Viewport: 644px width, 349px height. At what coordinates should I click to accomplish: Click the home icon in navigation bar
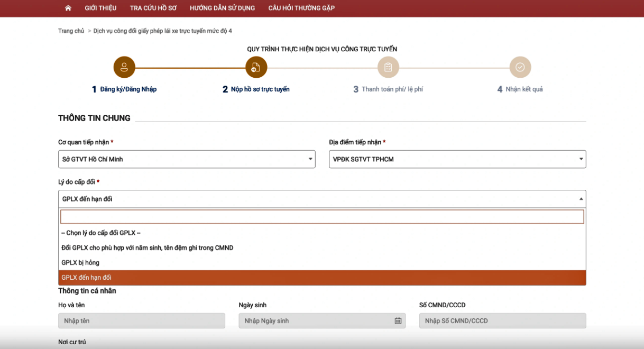pyautogui.click(x=68, y=8)
